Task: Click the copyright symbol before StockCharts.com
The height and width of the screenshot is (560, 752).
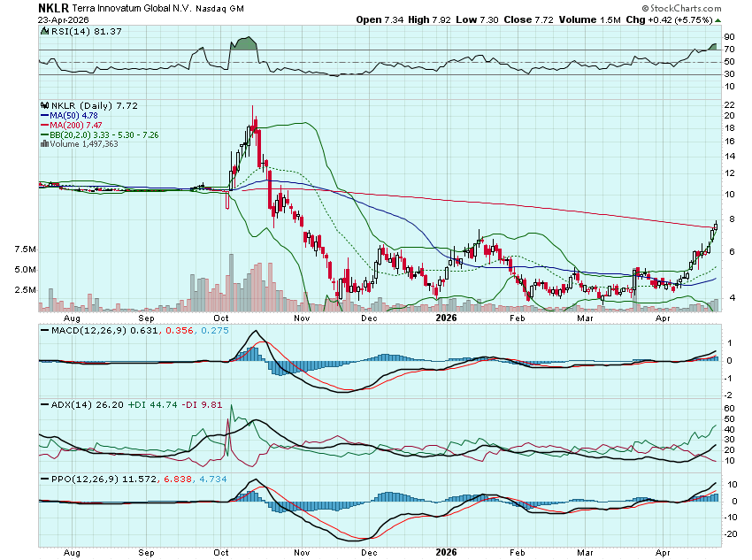Action: (x=645, y=8)
